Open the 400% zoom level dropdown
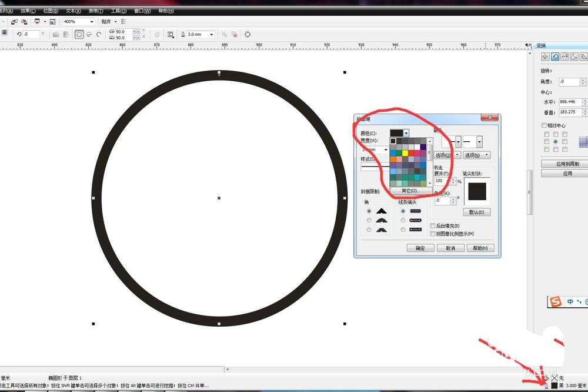 click(x=92, y=22)
